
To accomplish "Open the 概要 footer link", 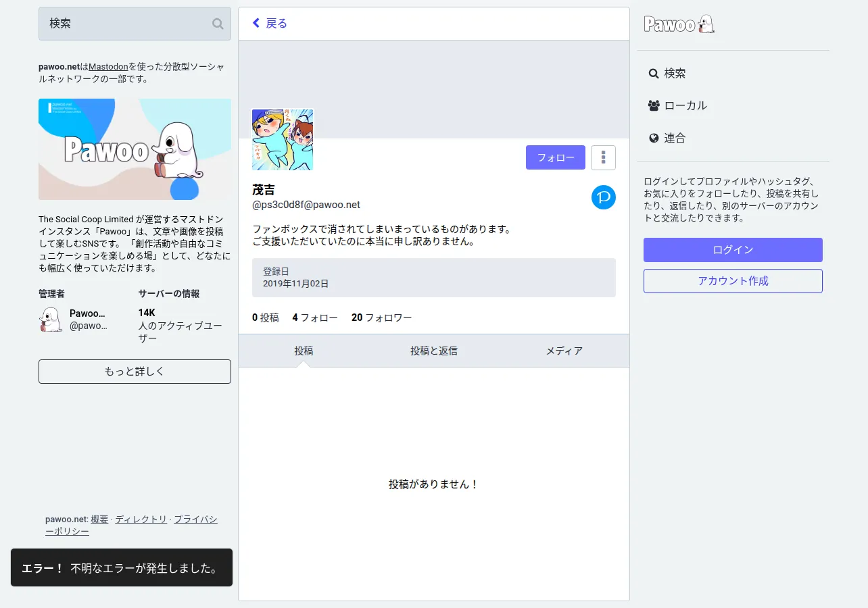I will 99,520.
